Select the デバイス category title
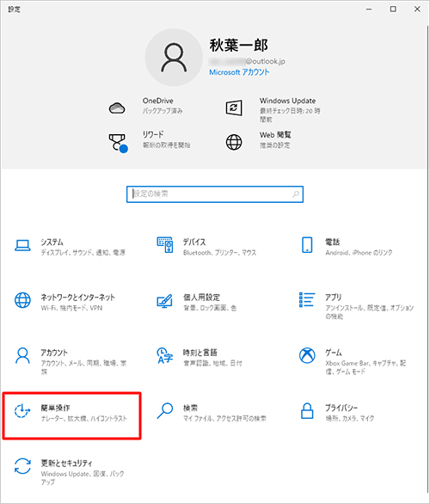Screen dimensions: 430x504 pos(194,242)
